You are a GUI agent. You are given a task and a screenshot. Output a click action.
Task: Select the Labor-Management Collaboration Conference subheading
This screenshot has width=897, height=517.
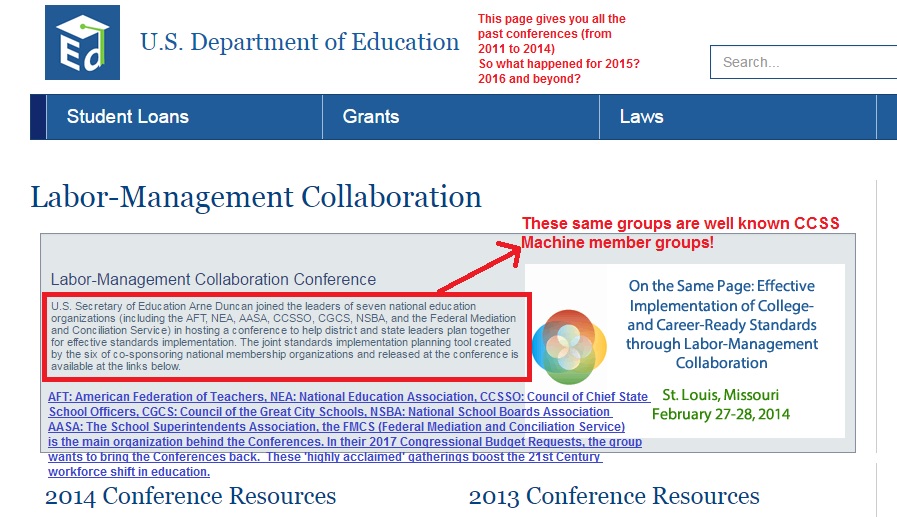pos(213,279)
